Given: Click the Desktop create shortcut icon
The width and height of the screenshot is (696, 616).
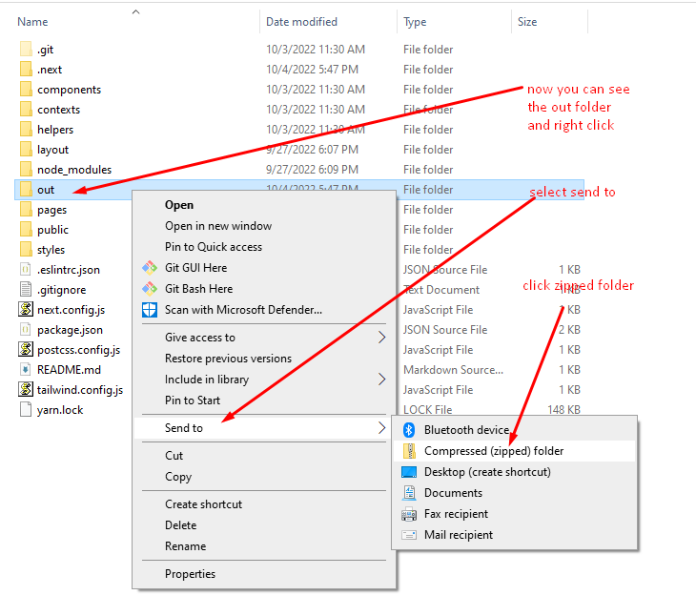Looking at the screenshot, I should (409, 472).
